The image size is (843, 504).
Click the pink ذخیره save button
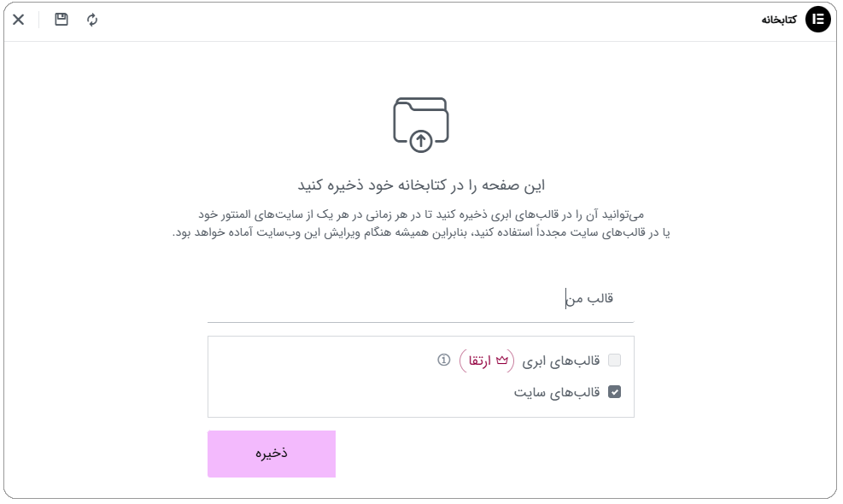(271, 454)
